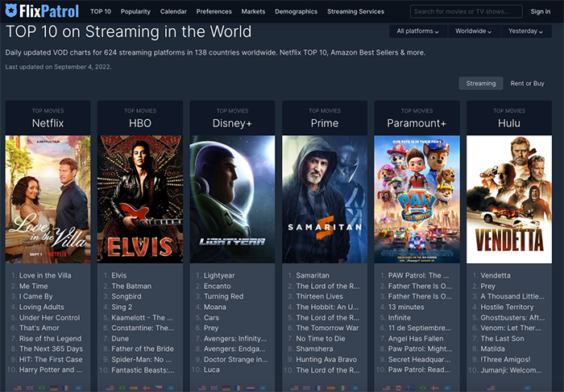
Task: Switch to the Rent or Buy tab
Action: tap(527, 84)
